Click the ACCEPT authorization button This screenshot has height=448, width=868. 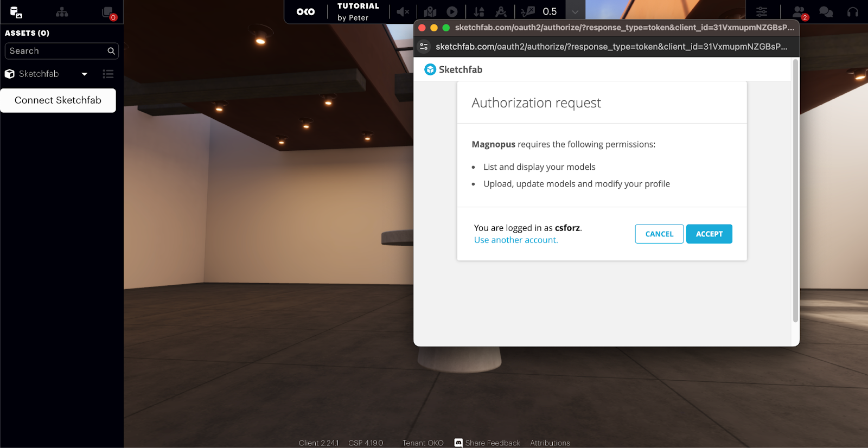pos(709,234)
